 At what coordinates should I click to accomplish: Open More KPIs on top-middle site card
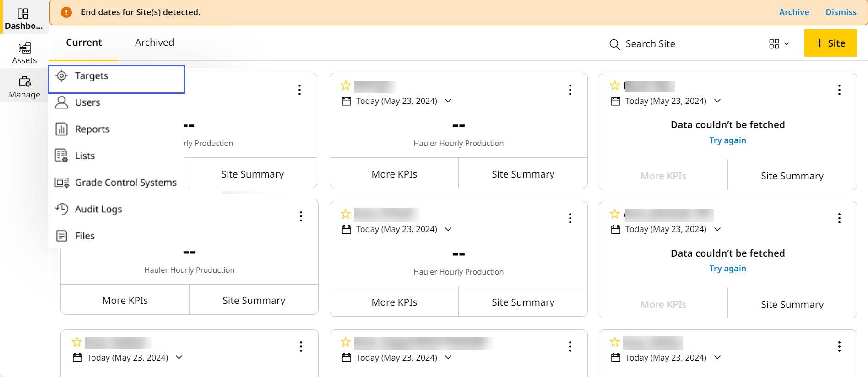coord(394,174)
